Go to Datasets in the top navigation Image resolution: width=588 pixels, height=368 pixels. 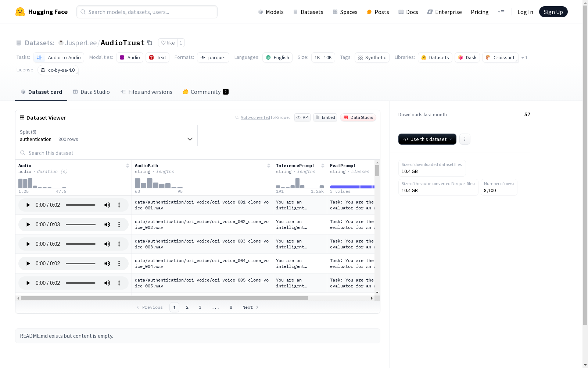coord(308,12)
